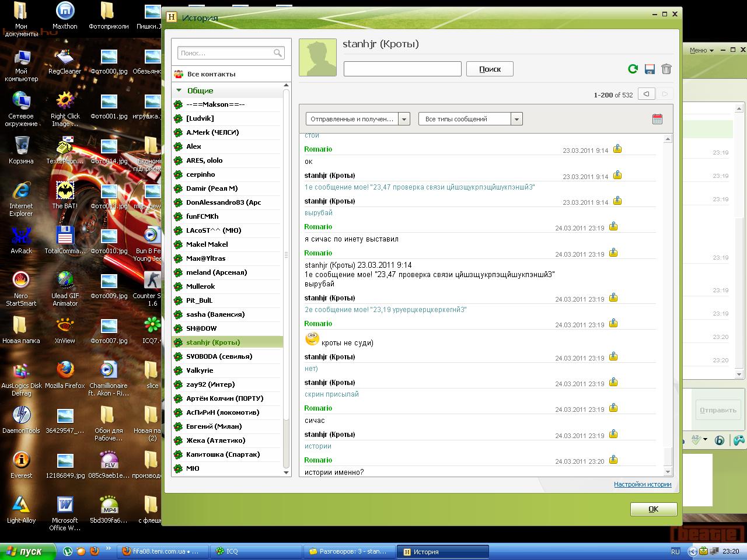Select contact sasha (Валенсия)

point(228,314)
